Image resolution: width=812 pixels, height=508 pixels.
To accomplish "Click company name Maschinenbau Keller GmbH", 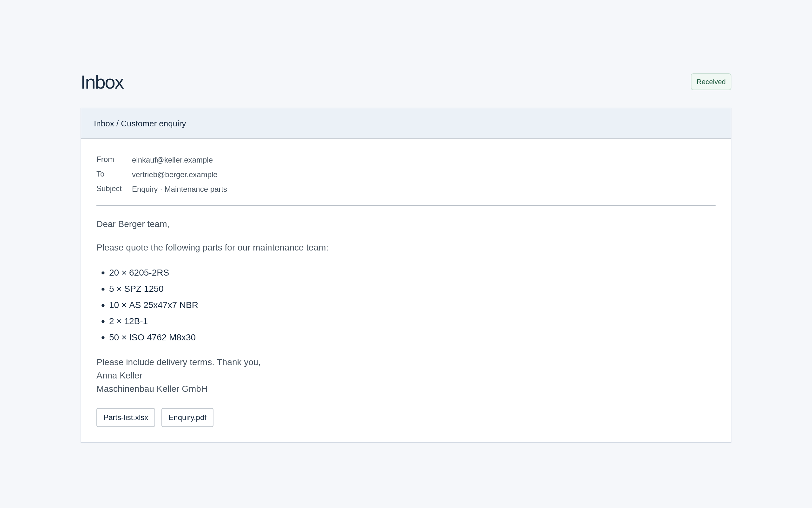I will click(152, 389).
